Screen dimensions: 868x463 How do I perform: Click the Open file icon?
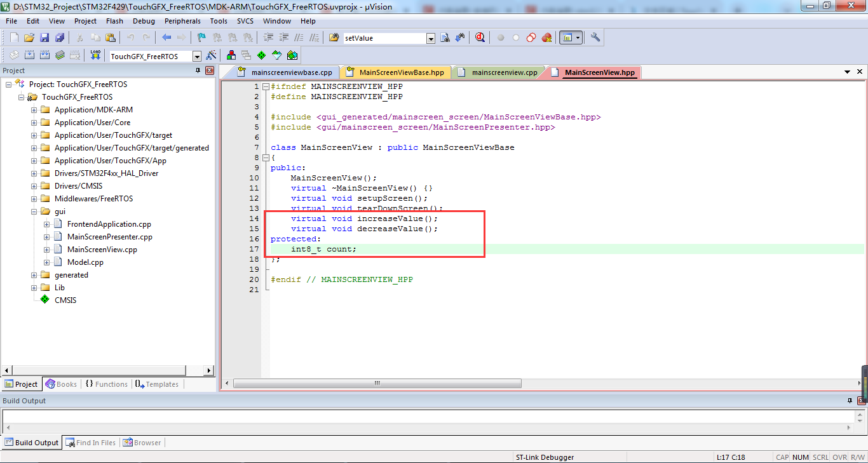tap(29, 38)
